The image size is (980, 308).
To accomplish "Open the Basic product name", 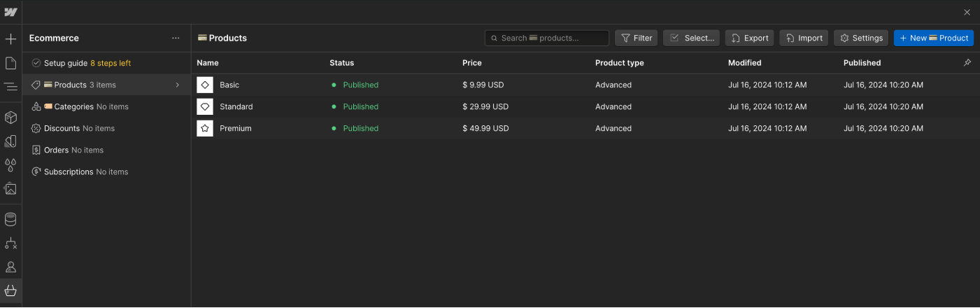I will click(x=229, y=85).
